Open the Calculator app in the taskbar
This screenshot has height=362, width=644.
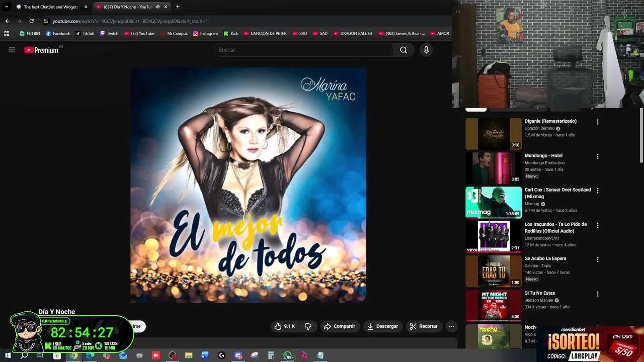(x=271, y=355)
